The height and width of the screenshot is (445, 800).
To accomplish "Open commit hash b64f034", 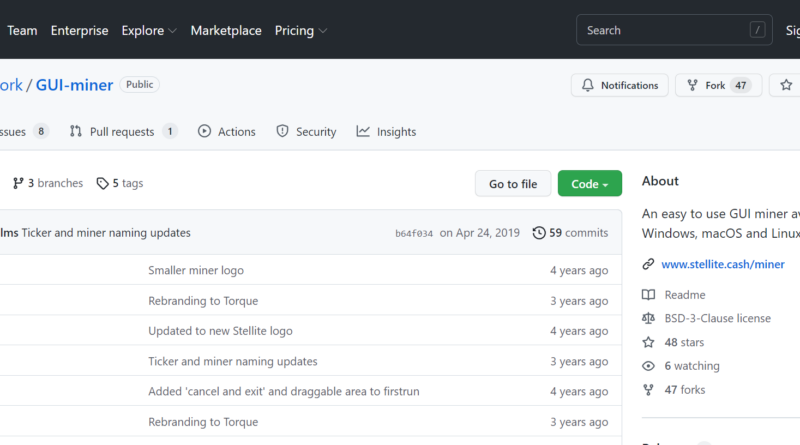I will pos(414,234).
